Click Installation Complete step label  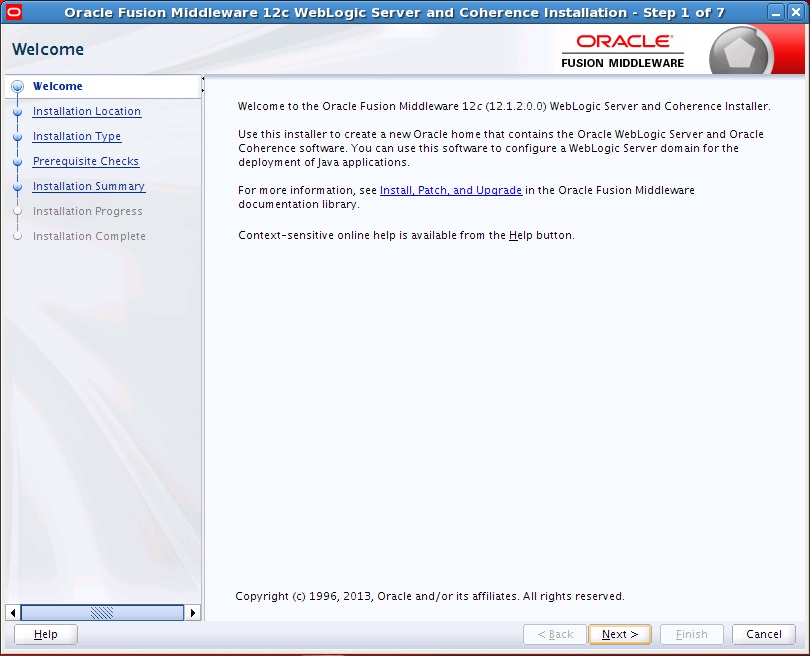coord(89,236)
